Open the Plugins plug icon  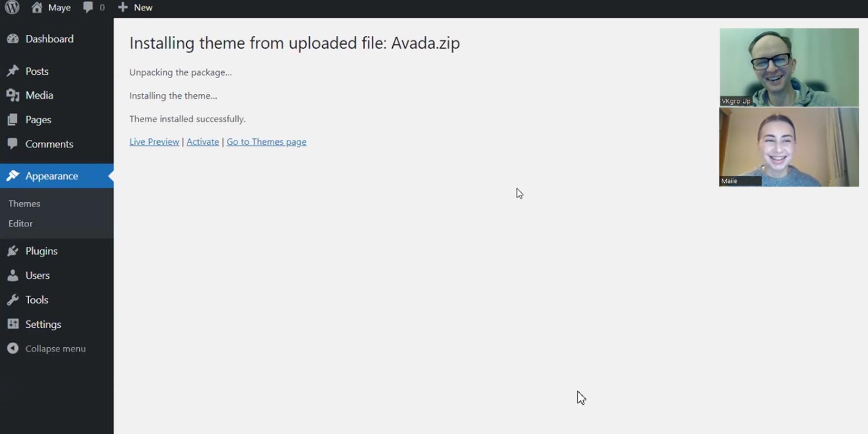pyautogui.click(x=13, y=251)
